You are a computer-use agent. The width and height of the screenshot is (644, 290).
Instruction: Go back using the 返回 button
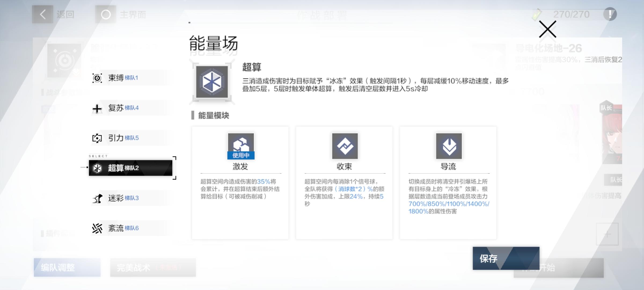pos(54,15)
